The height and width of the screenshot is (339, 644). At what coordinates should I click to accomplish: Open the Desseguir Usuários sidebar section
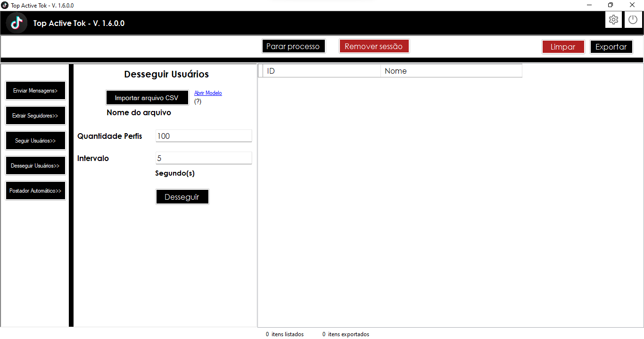35,165
